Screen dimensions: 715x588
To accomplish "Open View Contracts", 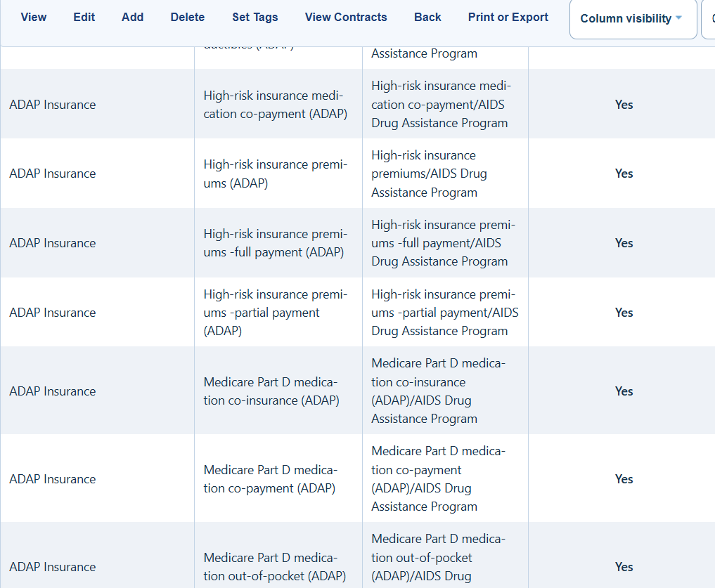I will pos(346,18).
